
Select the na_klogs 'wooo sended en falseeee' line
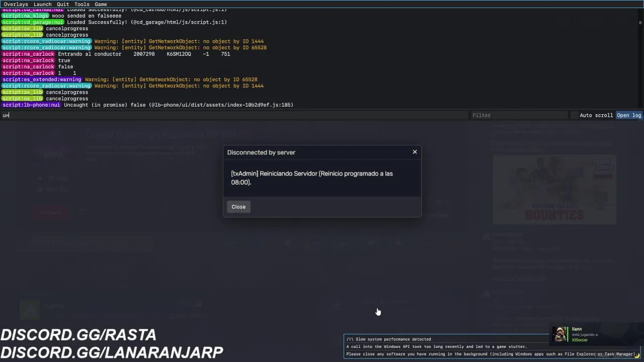tap(62, 16)
